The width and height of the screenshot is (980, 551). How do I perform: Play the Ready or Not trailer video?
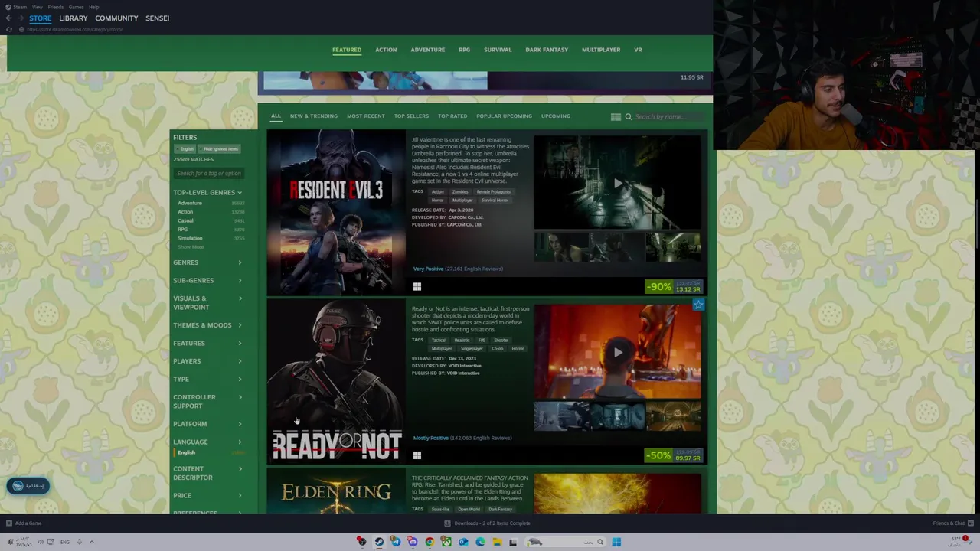tap(617, 352)
